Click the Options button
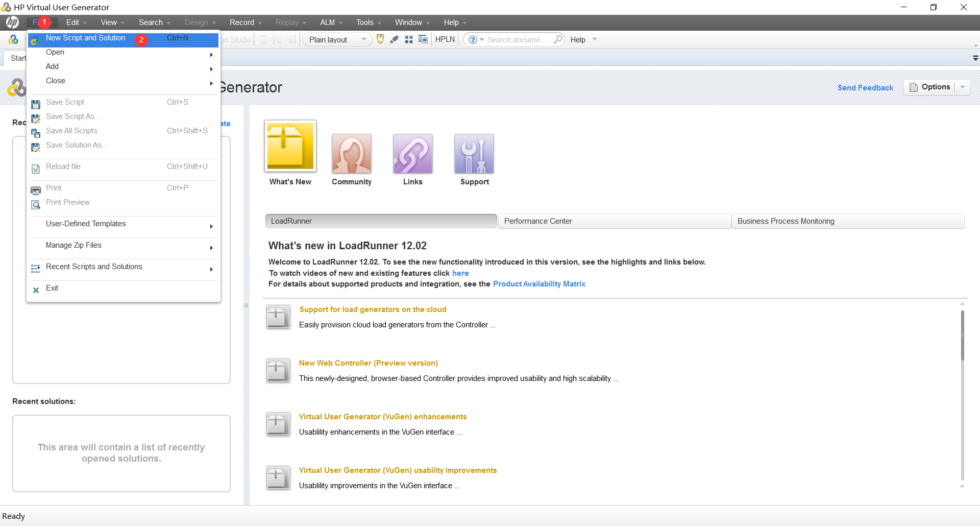This screenshot has width=980, height=526. (x=929, y=87)
